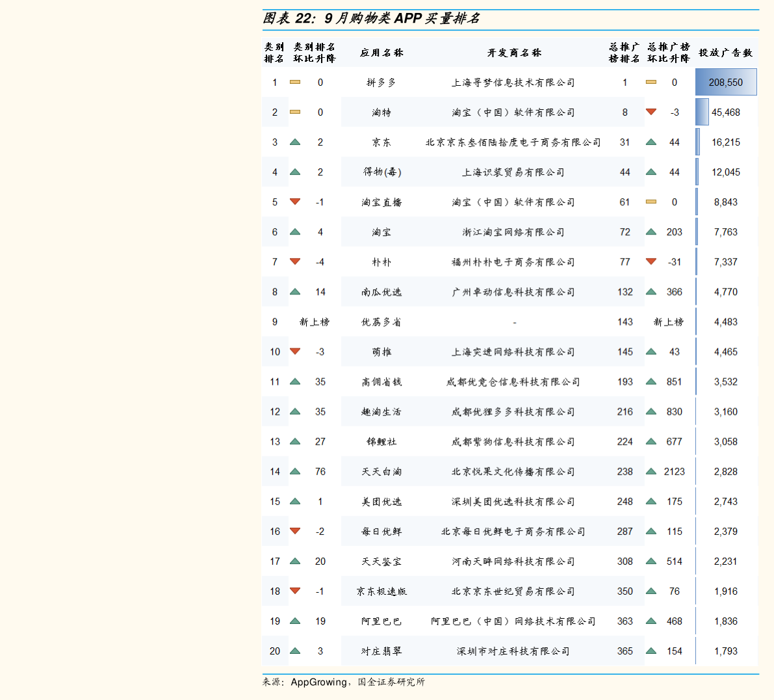The height and width of the screenshot is (700, 774).
Task: Click the ad count value 12,045
Action: tap(726, 172)
